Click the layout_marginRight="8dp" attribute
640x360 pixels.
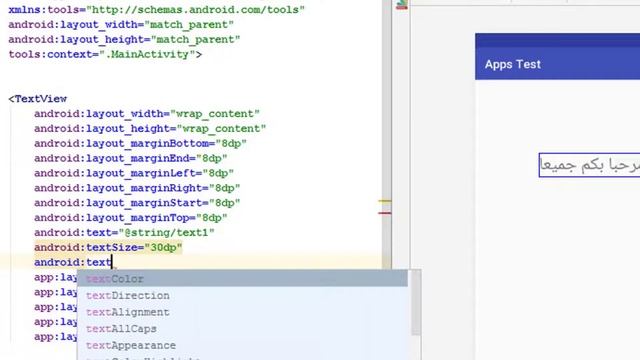137,188
